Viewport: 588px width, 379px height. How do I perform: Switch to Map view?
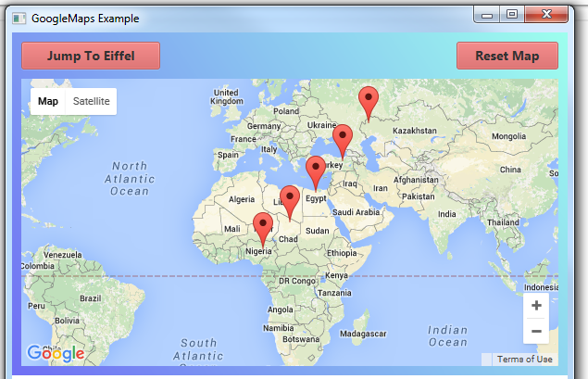[x=48, y=101]
